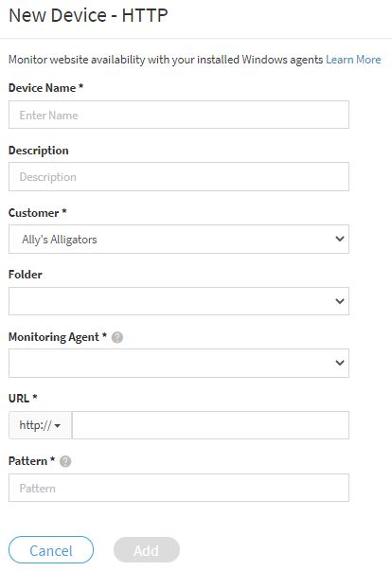392x571 pixels.
Task: Click the Description field label
Action: tap(38, 151)
